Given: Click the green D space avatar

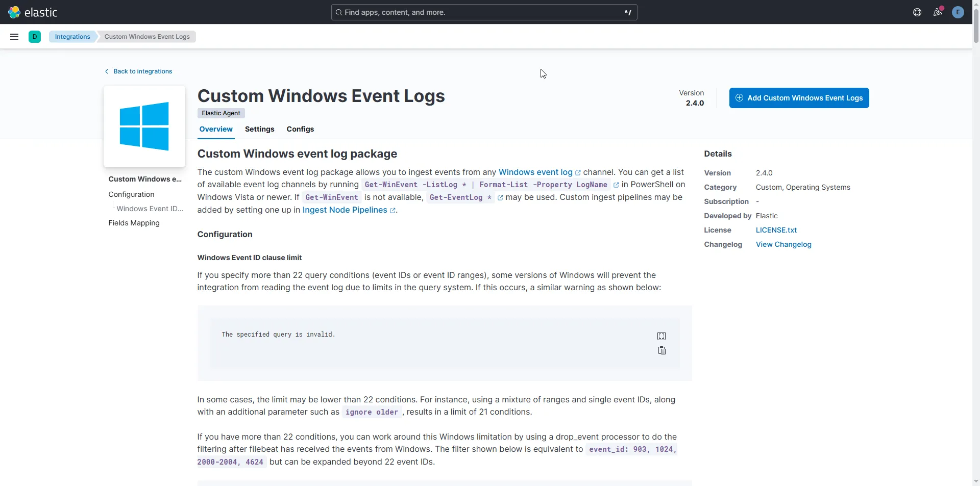Looking at the screenshot, I should click(x=35, y=37).
